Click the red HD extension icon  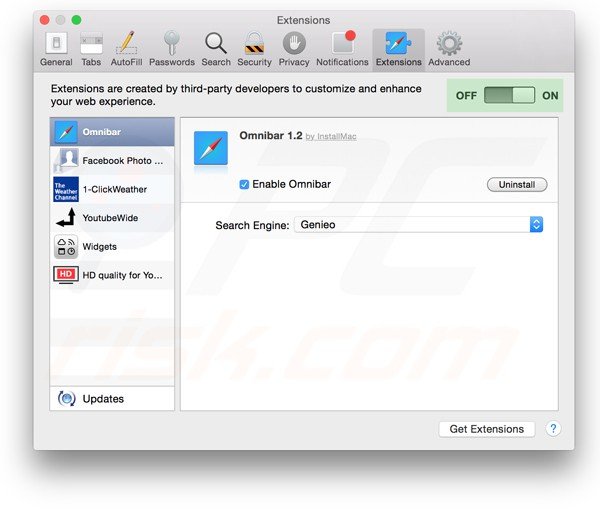click(x=66, y=275)
